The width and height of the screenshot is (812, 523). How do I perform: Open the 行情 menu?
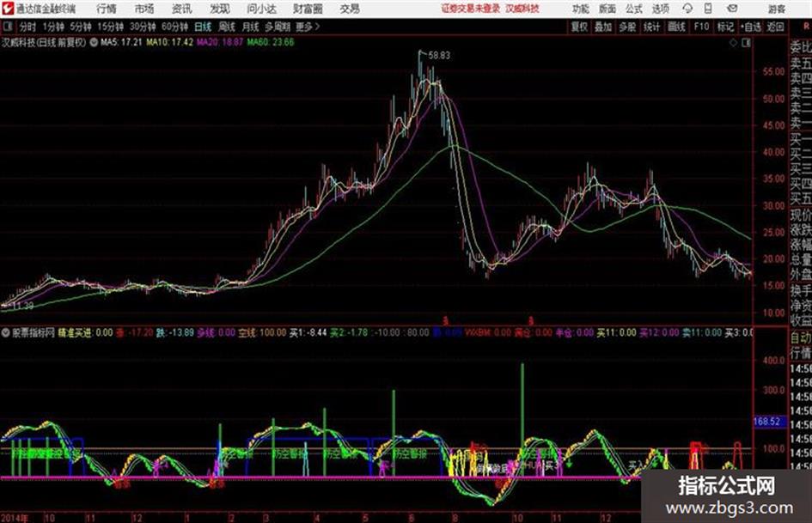point(107,9)
